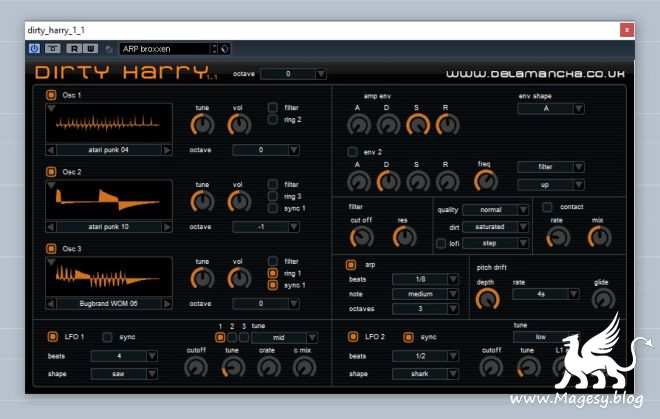Click the LFO 1 crate knob

click(x=269, y=367)
